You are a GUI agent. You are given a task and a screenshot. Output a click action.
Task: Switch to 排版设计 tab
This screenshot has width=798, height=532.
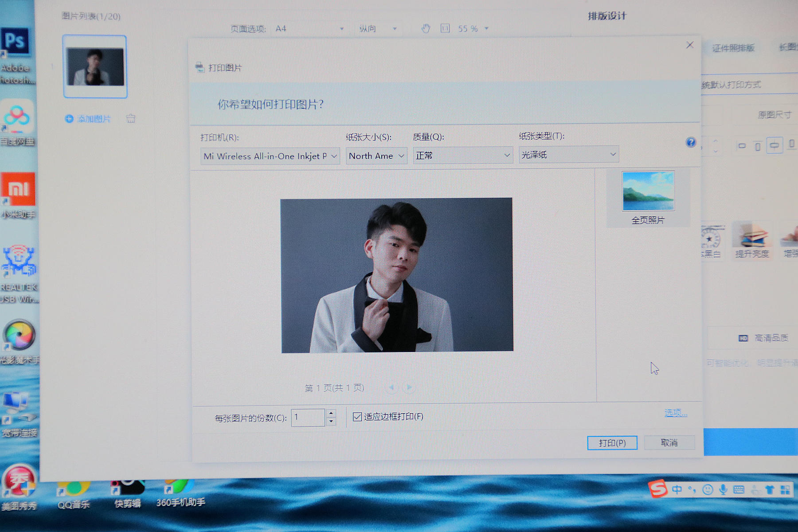[x=607, y=16]
